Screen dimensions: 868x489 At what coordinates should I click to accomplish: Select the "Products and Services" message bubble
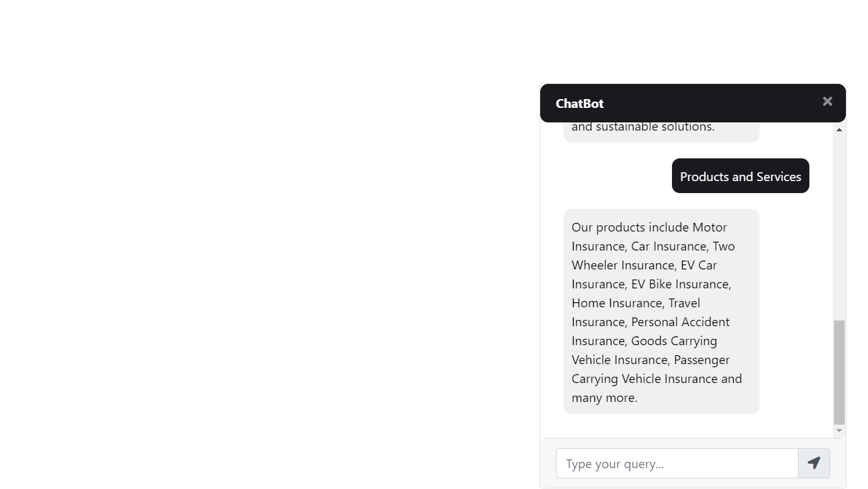pyautogui.click(x=740, y=177)
